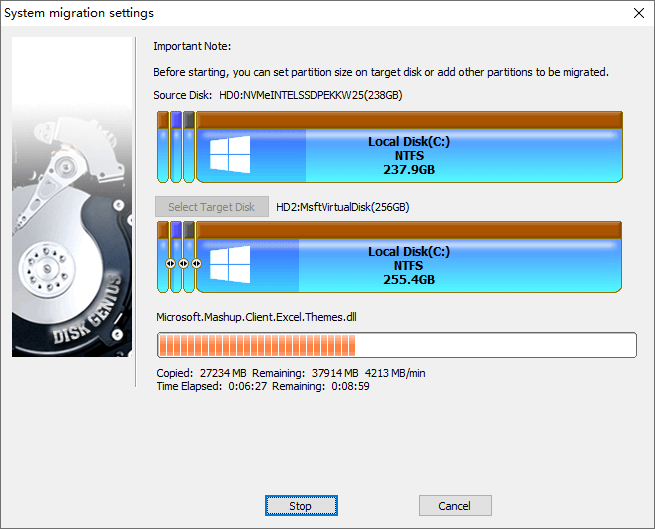Click the first resize handle on target disk
This screenshot has width=655, height=529.
point(170,264)
